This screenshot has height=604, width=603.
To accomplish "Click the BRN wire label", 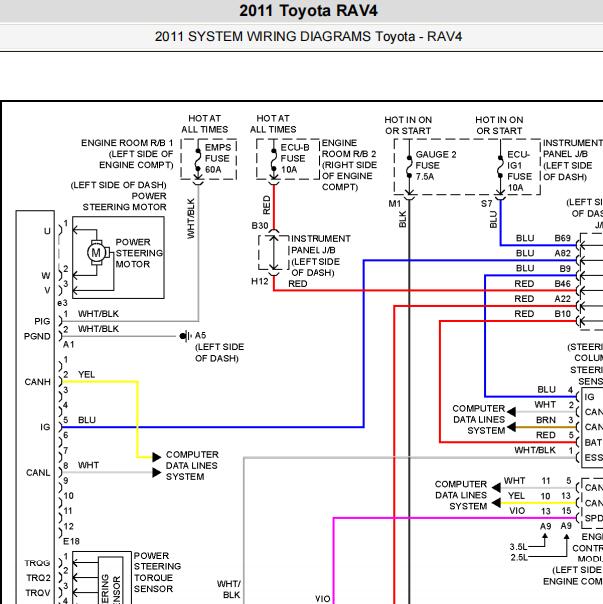I will [546, 420].
